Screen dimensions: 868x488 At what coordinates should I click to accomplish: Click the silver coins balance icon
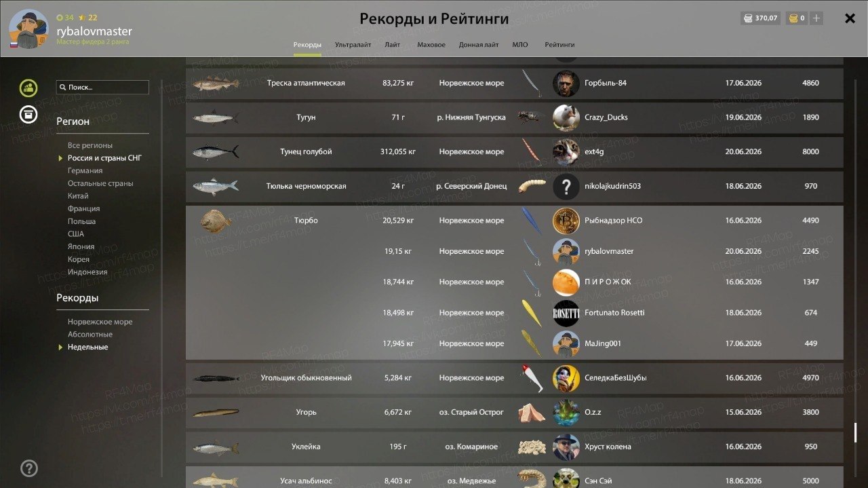(747, 18)
